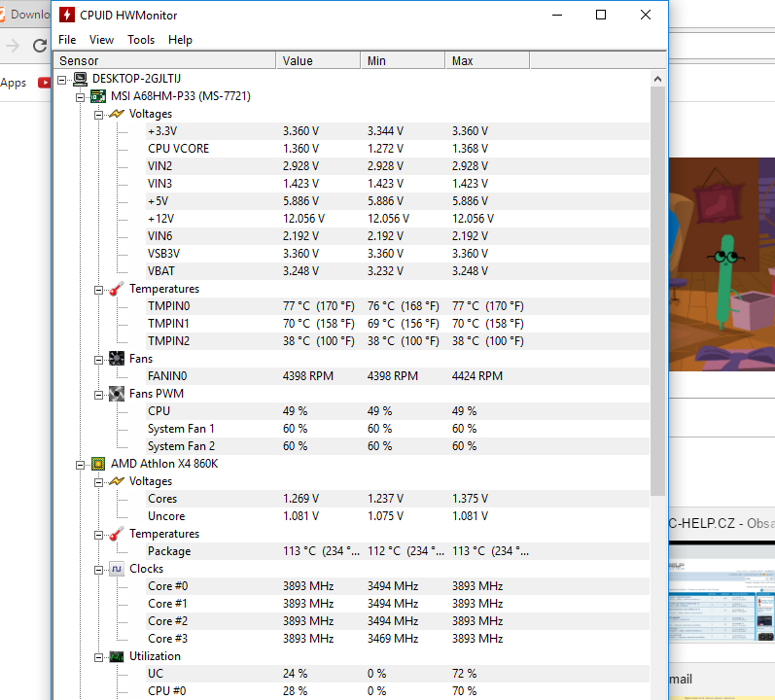This screenshot has width=775, height=700.
Task: Click the Max column header
Action: point(487,60)
